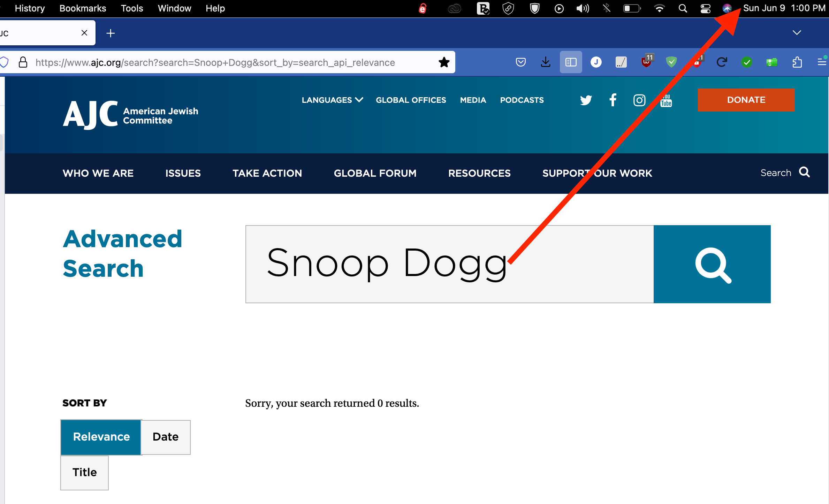
Task: Visit AJC Twitter page
Action: click(x=586, y=100)
